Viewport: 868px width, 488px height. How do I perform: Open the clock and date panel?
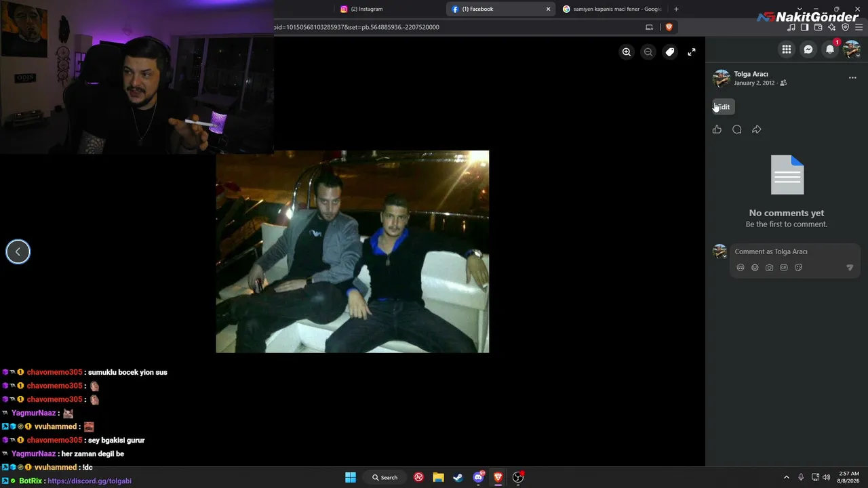(849, 477)
